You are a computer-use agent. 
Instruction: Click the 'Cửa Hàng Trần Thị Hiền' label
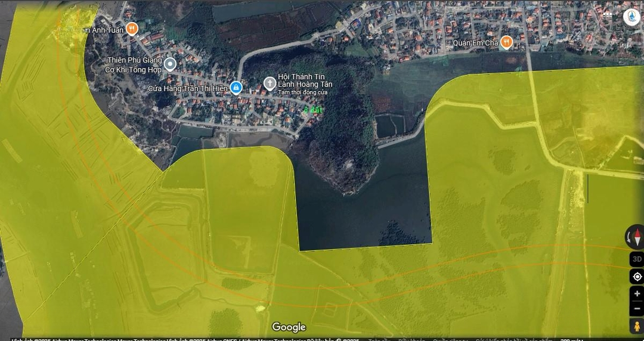pos(188,88)
